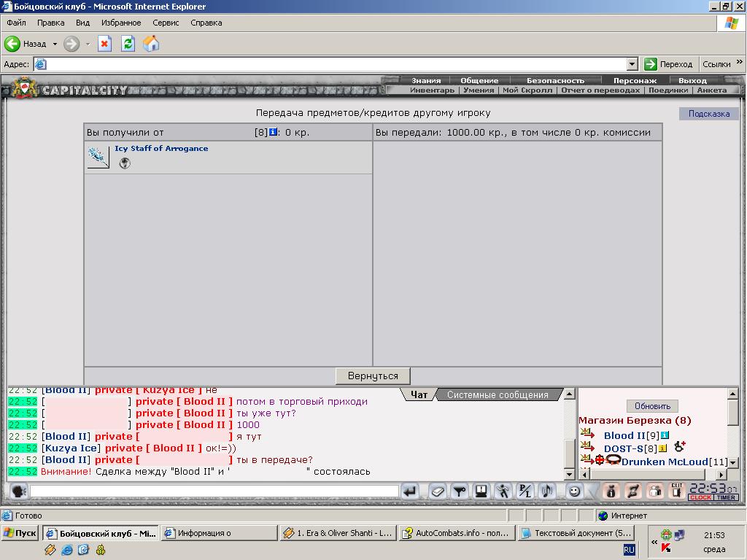The width and height of the screenshot is (747, 560).
Task: Click the money bag icon in bottom bar
Action: 611,491
